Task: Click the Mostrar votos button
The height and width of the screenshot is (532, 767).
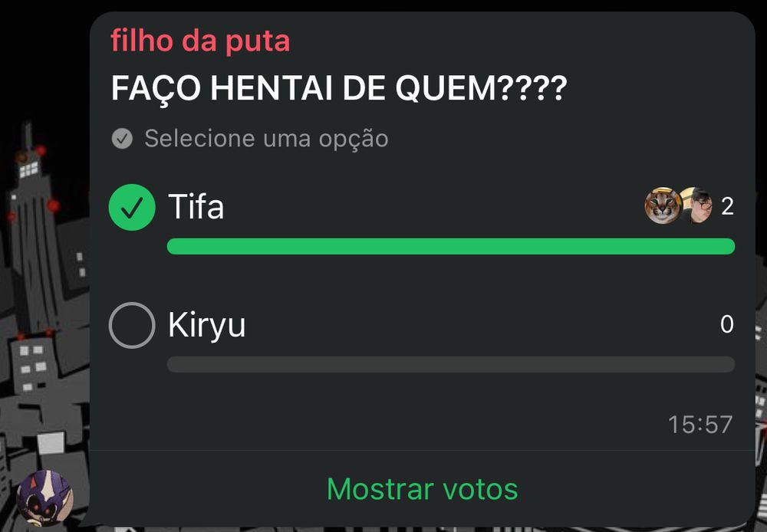Action: (x=422, y=489)
